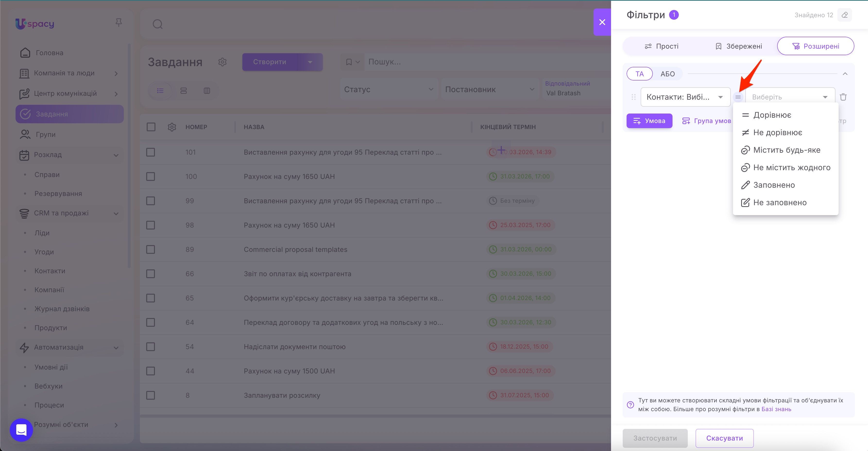Check the checkbox for task 101
Viewport: 868px width, 451px height.
(151, 152)
